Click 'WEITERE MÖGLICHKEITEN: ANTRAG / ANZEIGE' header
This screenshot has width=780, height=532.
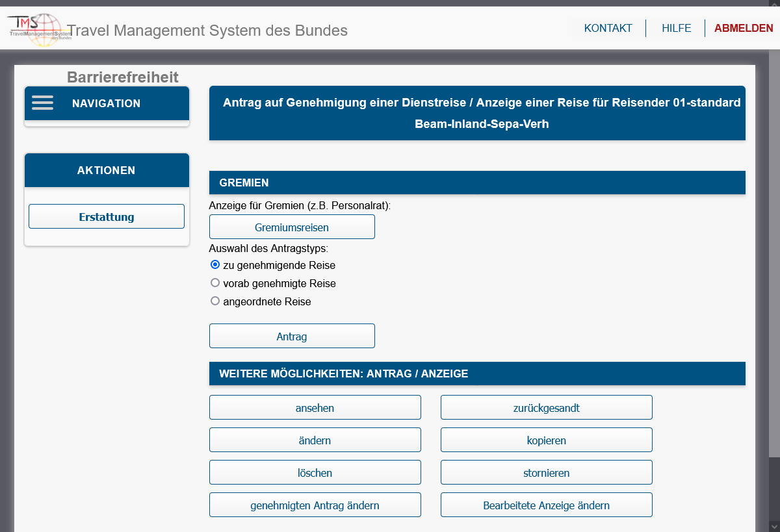point(477,374)
